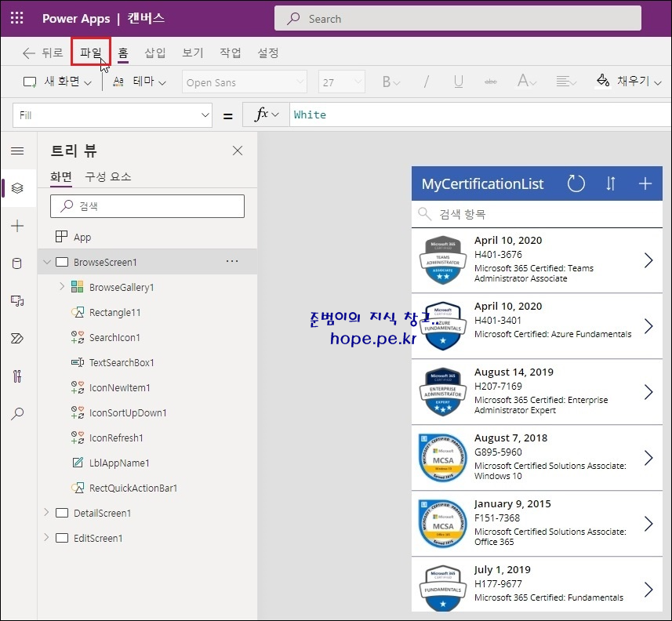Open the 보기 (View) tab
This screenshot has height=621, width=672.
(192, 53)
